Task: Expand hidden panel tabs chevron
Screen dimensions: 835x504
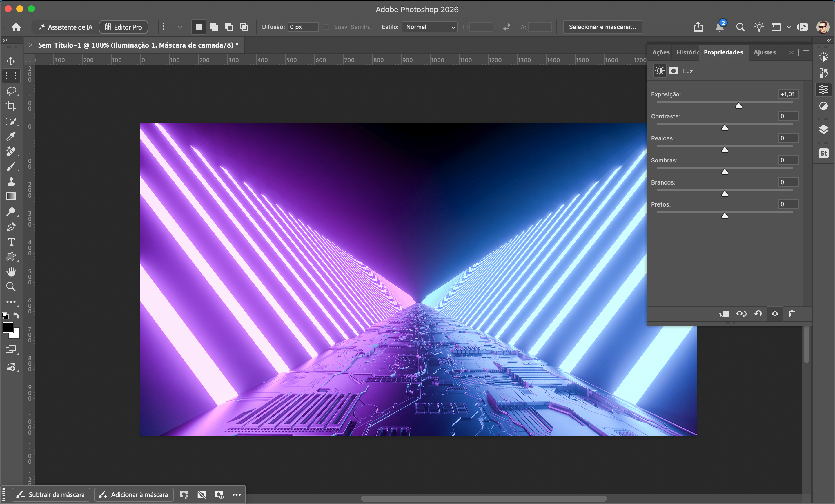Action: (x=791, y=52)
